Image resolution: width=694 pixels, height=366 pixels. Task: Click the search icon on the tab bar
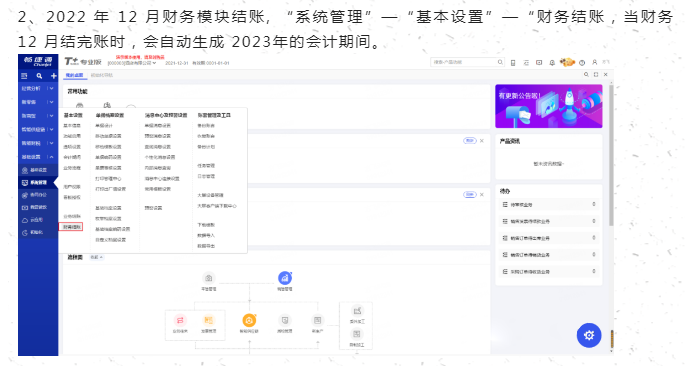[x=586, y=75]
